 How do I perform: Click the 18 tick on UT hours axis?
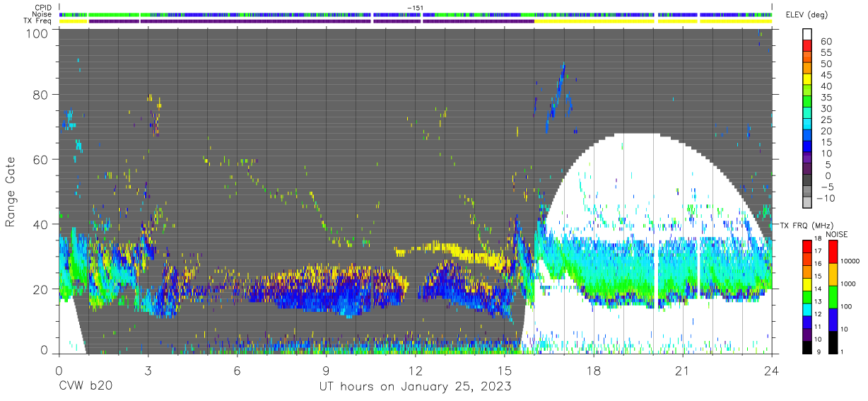click(594, 370)
